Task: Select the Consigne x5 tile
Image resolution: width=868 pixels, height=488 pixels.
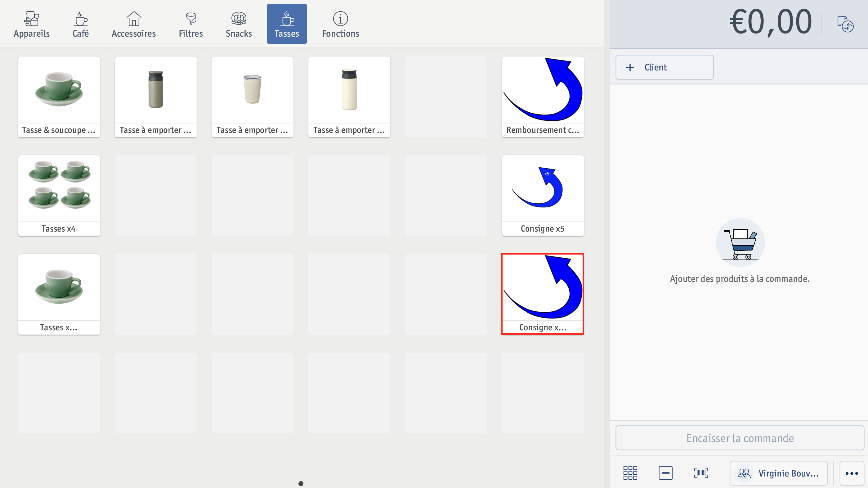Action: pyautogui.click(x=543, y=196)
